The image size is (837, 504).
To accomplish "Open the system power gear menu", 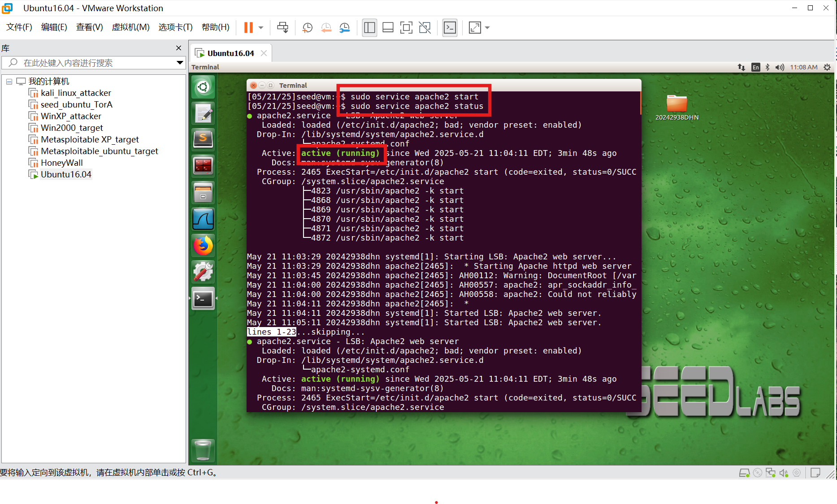I will (x=827, y=67).
